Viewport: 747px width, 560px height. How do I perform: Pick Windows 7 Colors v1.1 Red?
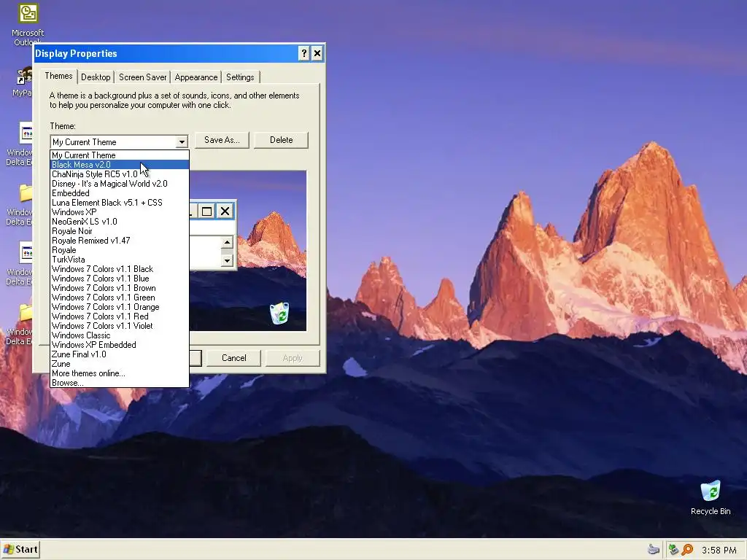click(x=120, y=316)
